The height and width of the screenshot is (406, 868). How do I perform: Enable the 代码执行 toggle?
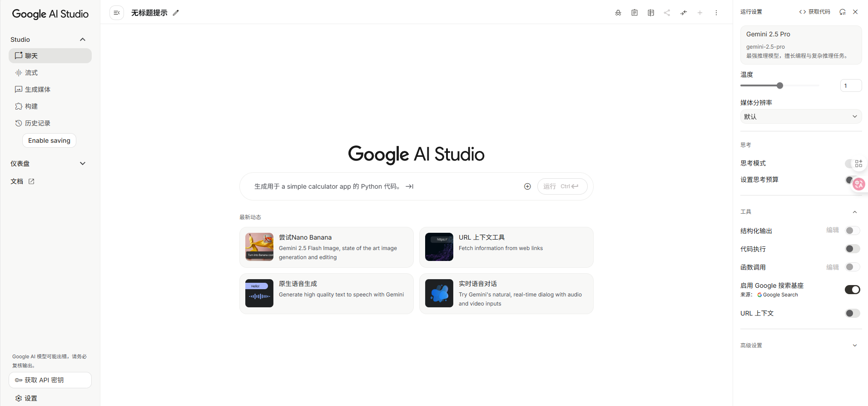[852, 249]
